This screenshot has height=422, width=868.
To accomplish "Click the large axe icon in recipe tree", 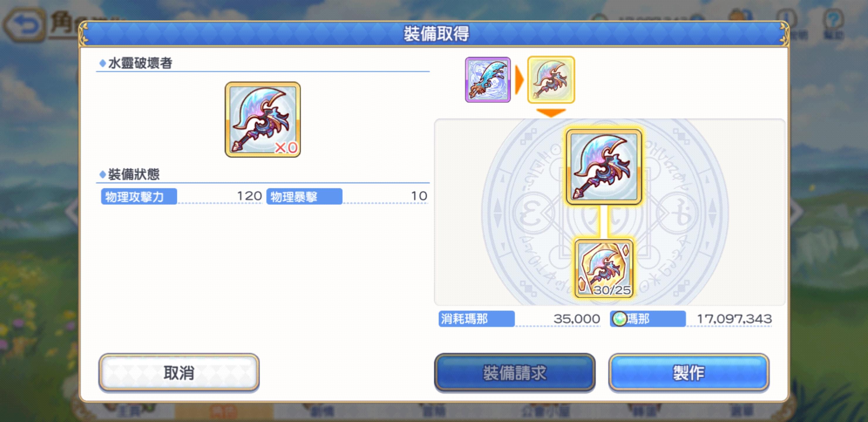I will [604, 167].
